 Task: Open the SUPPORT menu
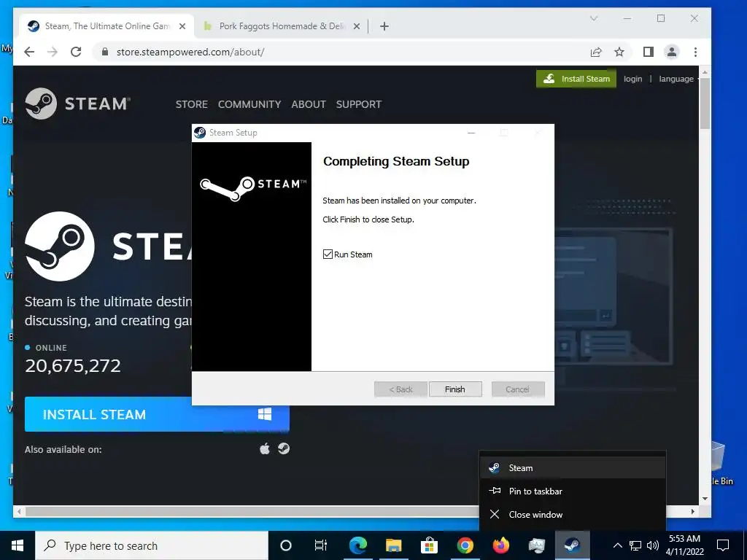pyautogui.click(x=359, y=104)
